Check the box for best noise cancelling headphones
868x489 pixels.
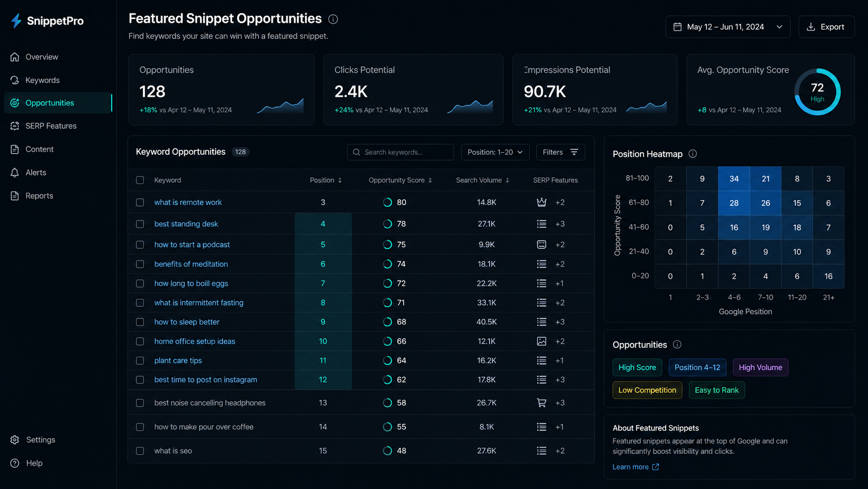(140, 403)
